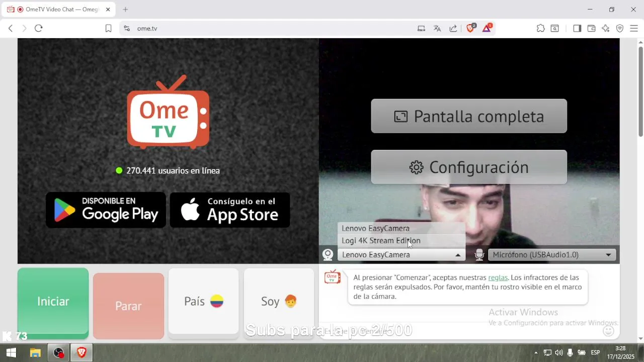This screenshot has width=644, height=362.
Task: Click the recording app taskbar icon
Action: 59,353
